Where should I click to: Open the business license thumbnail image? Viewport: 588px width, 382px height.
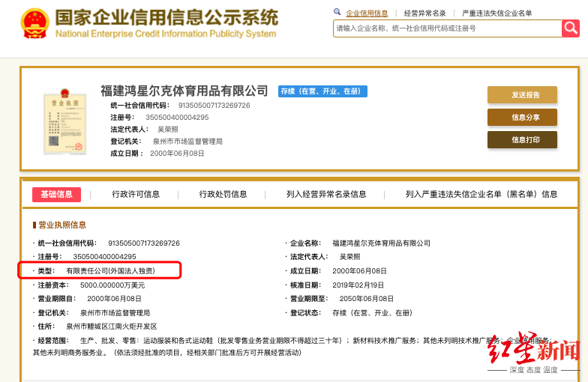coord(64,121)
